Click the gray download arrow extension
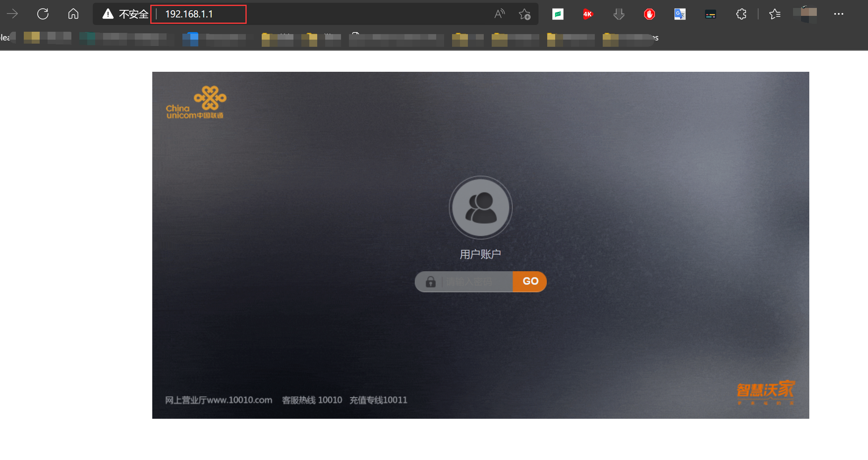Screen dimensions: 868x460 pos(619,14)
